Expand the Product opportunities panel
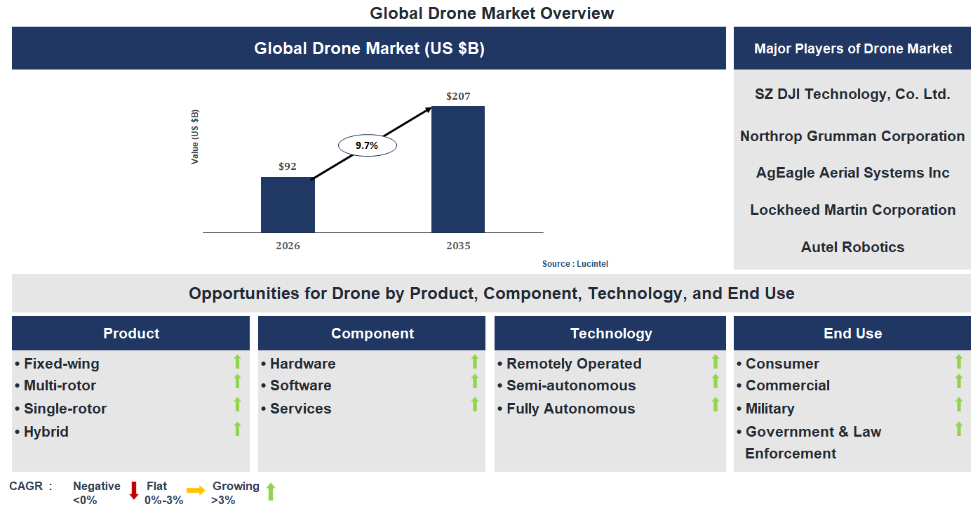The height and width of the screenshot is (509, 980). (x=130, y=333)
